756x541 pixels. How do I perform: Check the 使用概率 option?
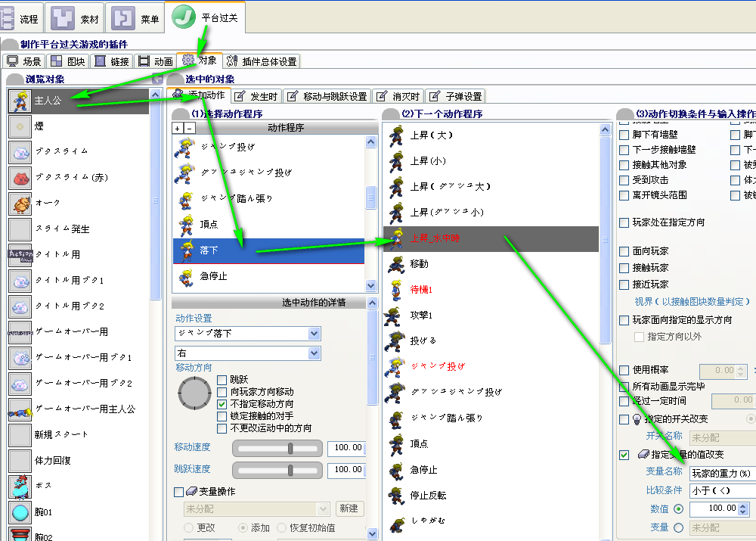point(624,370)
